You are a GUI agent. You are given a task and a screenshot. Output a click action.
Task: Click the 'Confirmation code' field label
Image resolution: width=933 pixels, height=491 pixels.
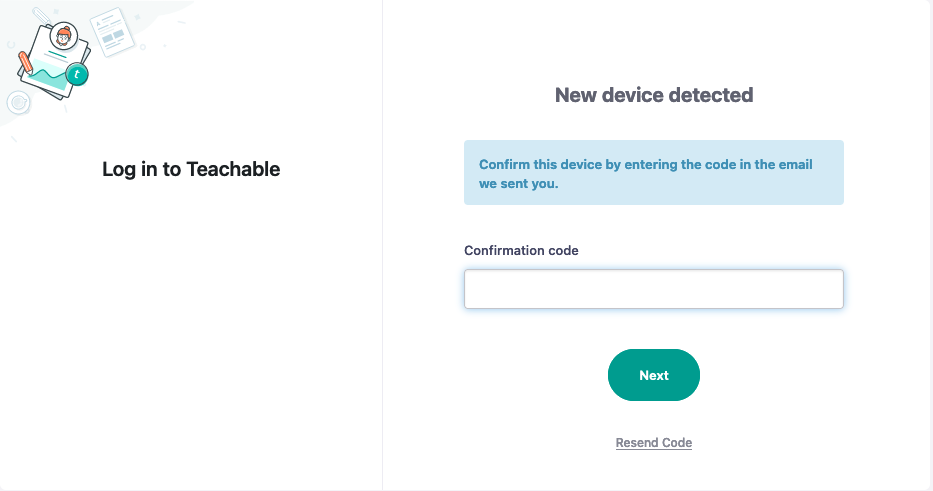pos(521,251)
